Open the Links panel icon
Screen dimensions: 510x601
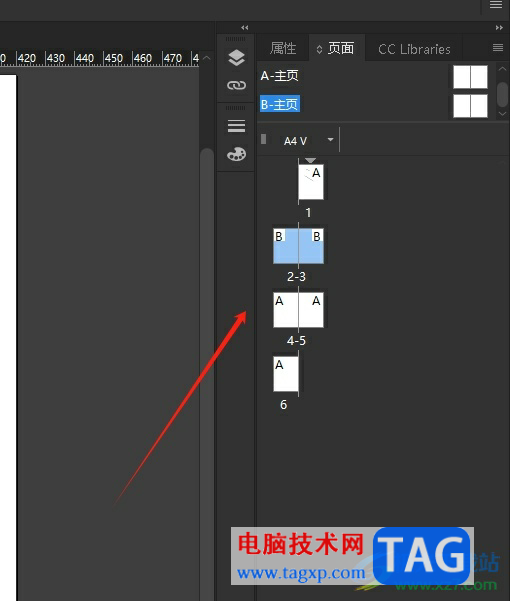click(236, 85)
